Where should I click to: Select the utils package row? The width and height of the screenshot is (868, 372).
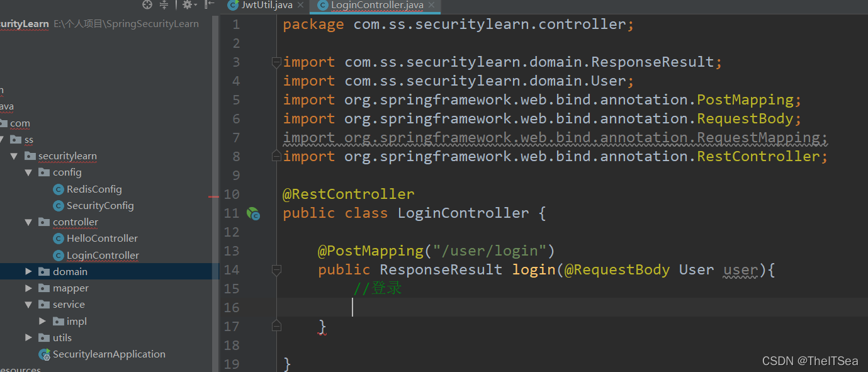pyautogui.click(x=110, y=337)
